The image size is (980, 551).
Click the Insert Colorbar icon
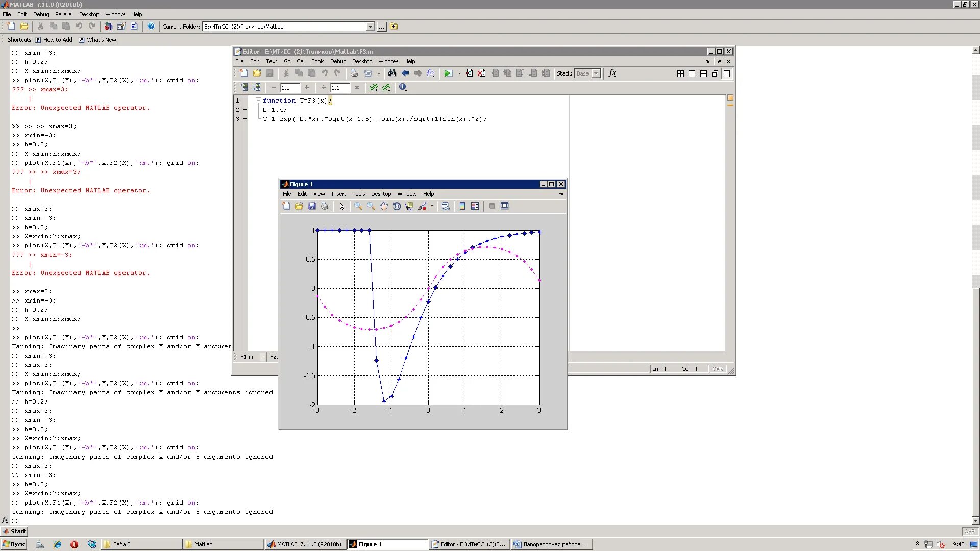point(462,206)
